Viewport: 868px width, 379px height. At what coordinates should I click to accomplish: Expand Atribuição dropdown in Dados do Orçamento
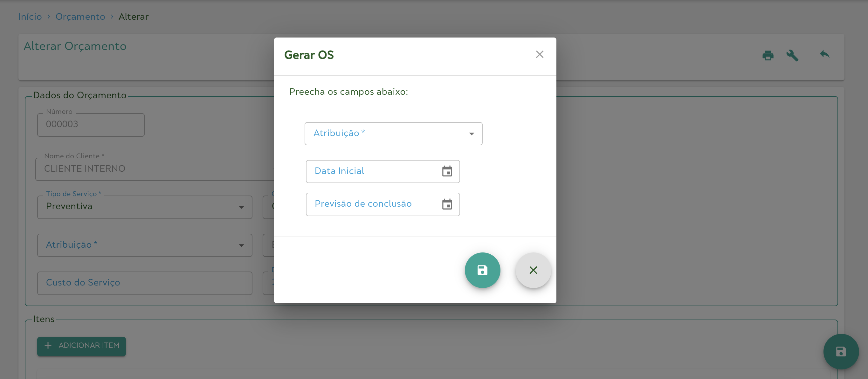coord(145,245)
